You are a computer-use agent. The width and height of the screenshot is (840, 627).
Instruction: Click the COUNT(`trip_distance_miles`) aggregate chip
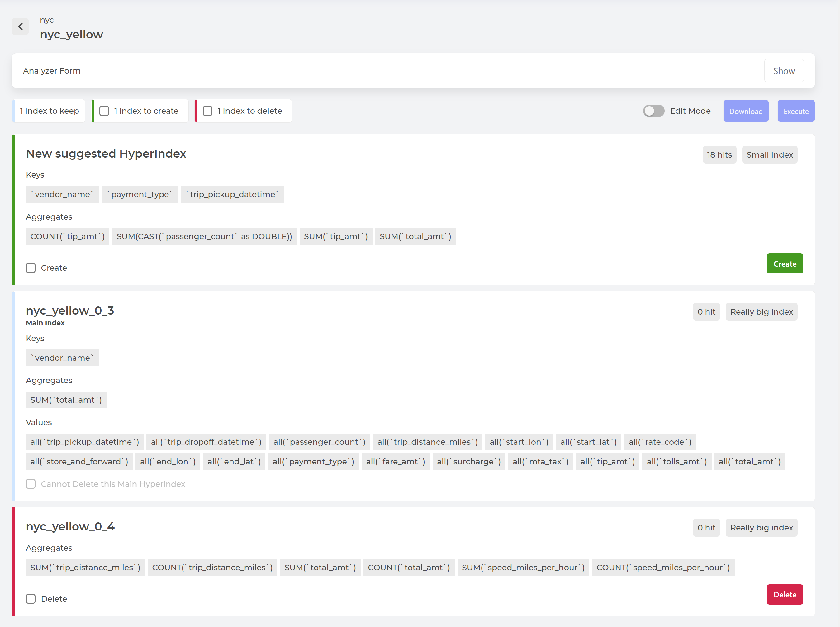click(x=212, y=568)
